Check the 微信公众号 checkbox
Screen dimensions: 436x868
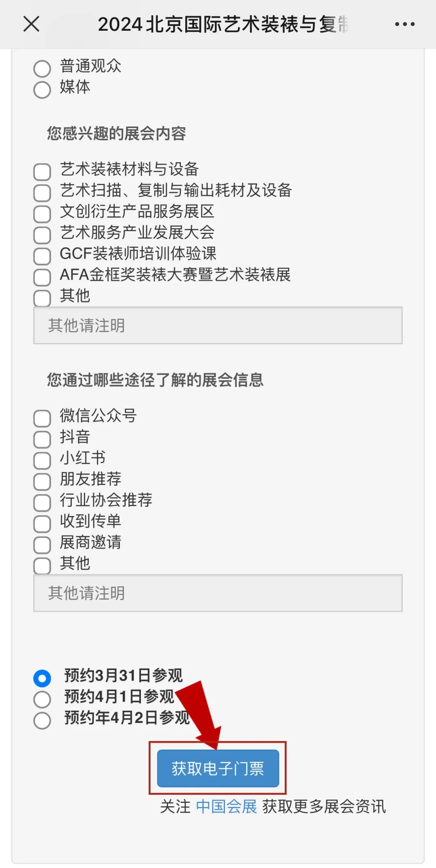[x=42, y=418]
